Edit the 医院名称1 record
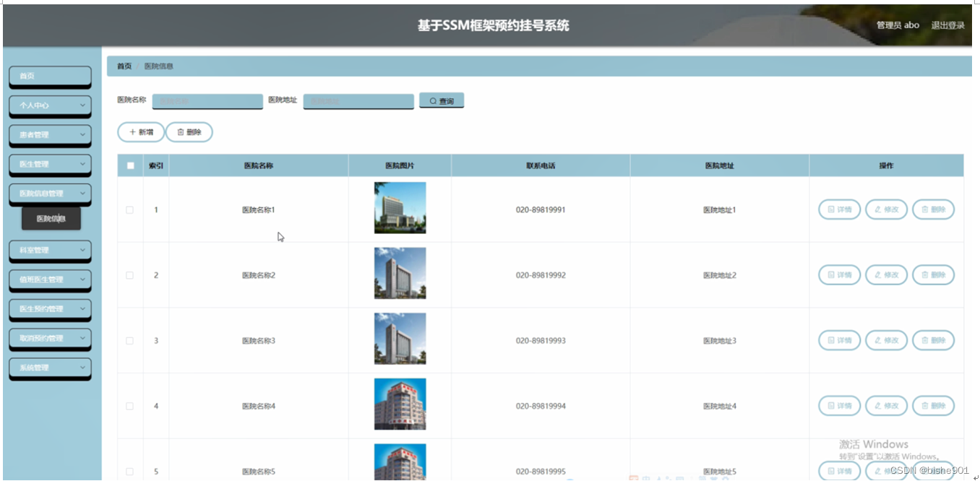The width and height of the screenshot is (980, 481). tap(886, 209)
